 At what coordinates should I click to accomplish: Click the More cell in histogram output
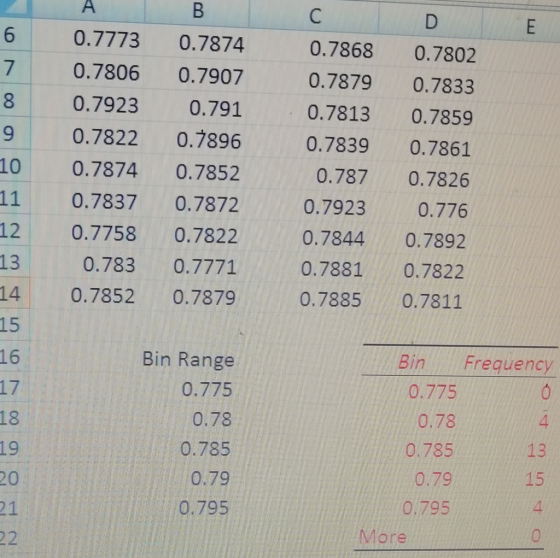[x=383, y=537]
